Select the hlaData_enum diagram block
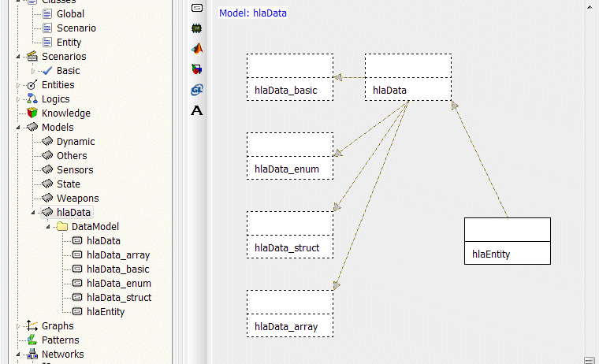 289,155
